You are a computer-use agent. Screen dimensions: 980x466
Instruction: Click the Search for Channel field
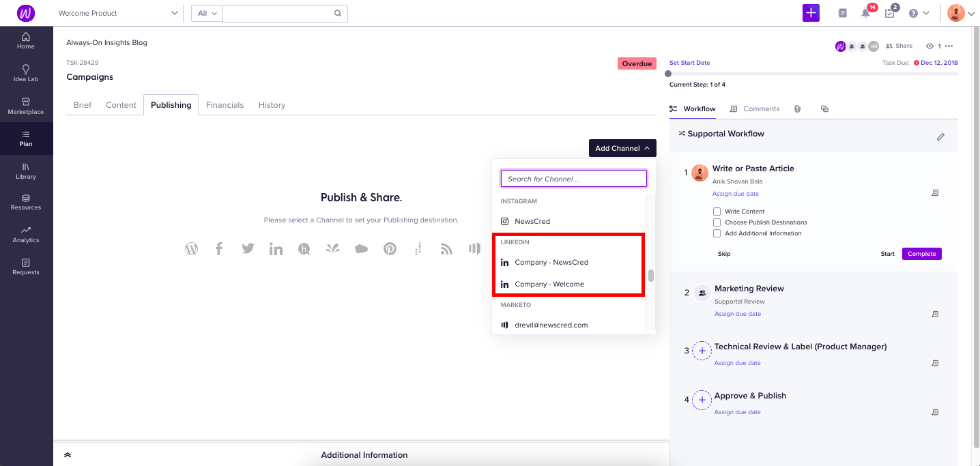click(x=573, y=179)
